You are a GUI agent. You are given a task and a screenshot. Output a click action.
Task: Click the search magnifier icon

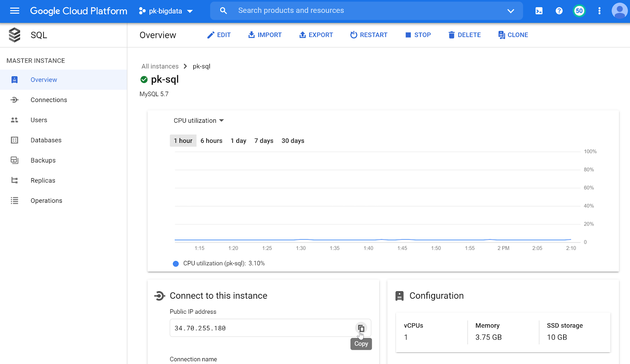[223, 11]
